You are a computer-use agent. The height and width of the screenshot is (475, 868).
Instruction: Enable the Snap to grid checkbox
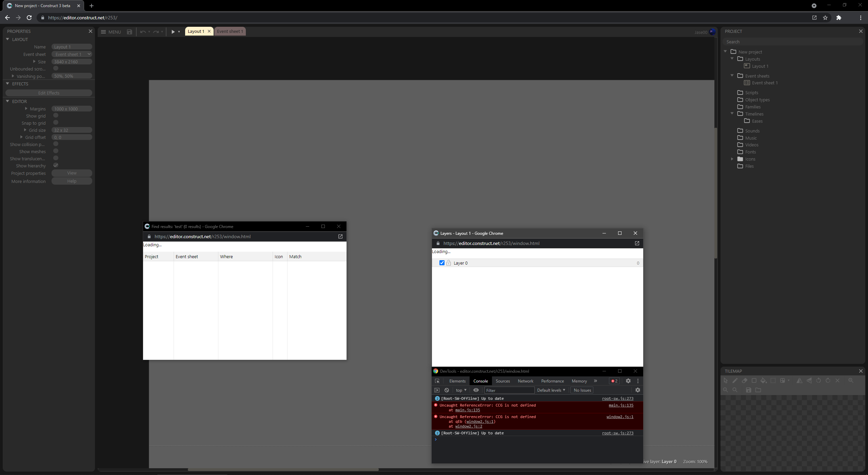56,123
